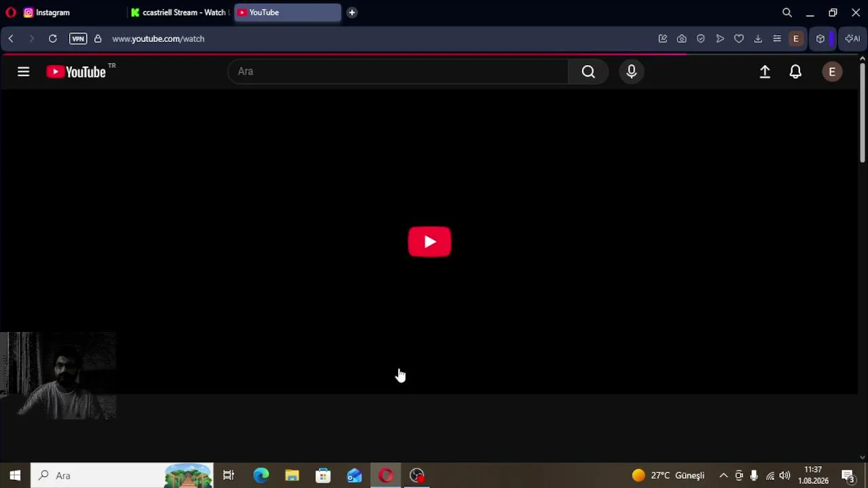This screenshot has height=488, width=868.
Task: Open the weather widget showing 27°C Güneşli
Action: point(669,475)
